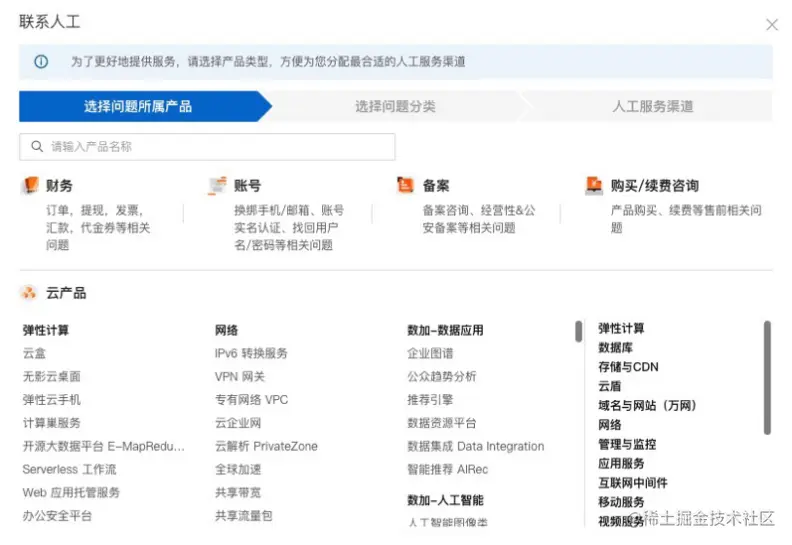Click the search magnifier icon

point(37,146)
